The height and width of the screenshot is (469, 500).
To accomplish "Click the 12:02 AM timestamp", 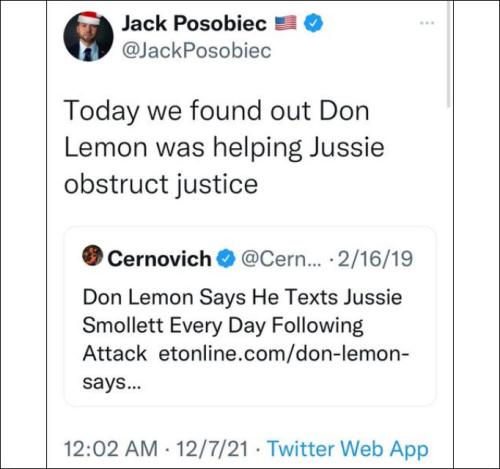I will click(110, 449).
